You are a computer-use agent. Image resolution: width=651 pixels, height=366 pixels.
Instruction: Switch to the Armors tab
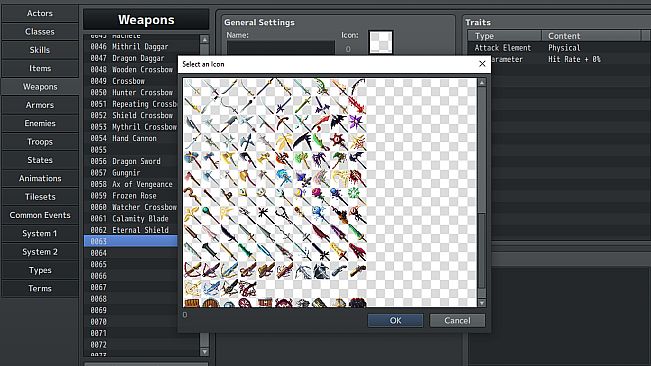tap(40, 105)
